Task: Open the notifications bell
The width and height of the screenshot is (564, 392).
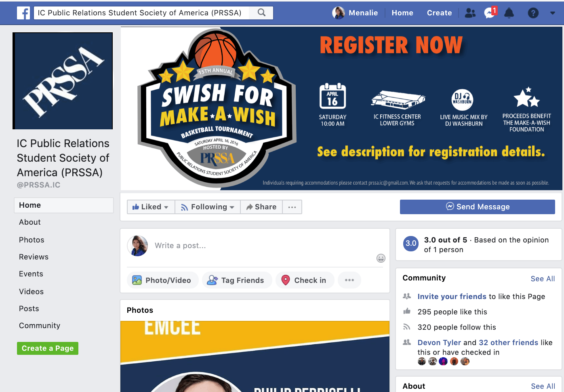Action: (509, 13)
